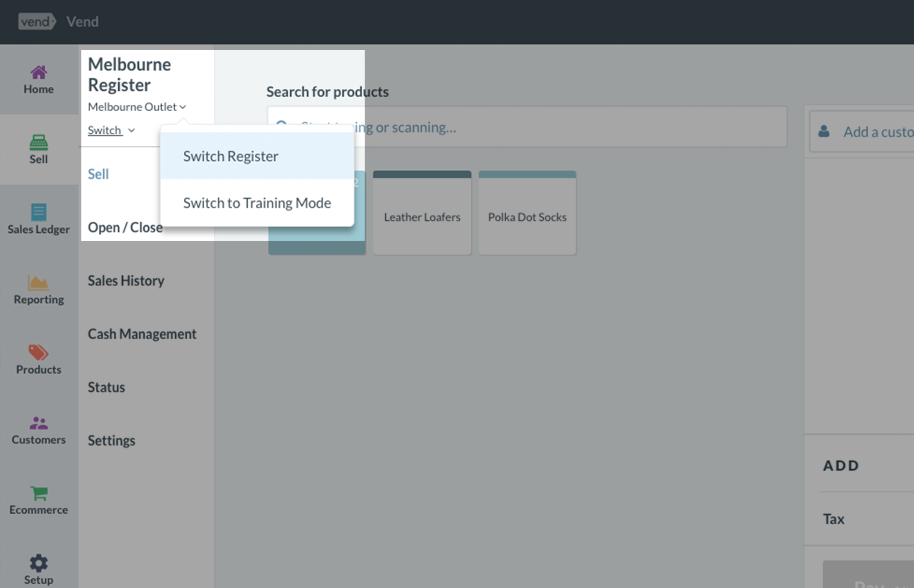Collapse the Switch dropdown

[x=111, y=130]
